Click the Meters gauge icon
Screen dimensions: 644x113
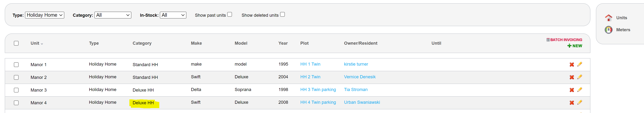tap(608, 30)
